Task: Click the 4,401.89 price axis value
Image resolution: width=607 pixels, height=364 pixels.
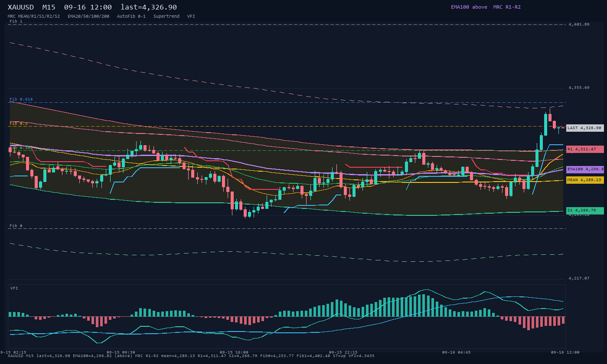Action: pos(579,24)
